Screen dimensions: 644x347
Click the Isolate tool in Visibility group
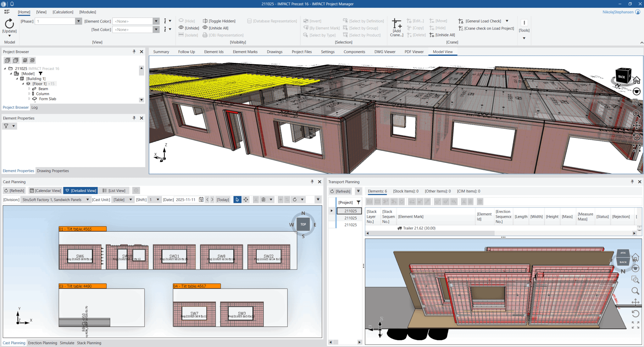(x=188, y=35)
